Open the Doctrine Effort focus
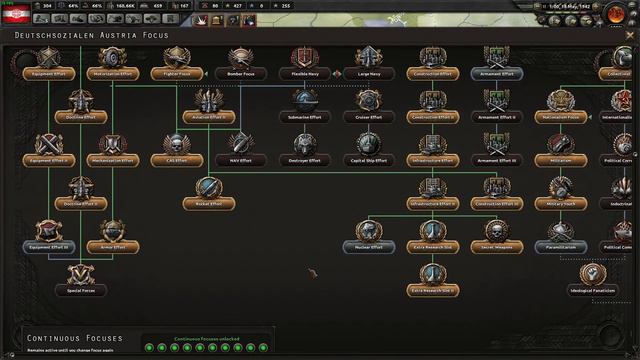The height and width of the screenshot is (360, 640). [81, 117]
